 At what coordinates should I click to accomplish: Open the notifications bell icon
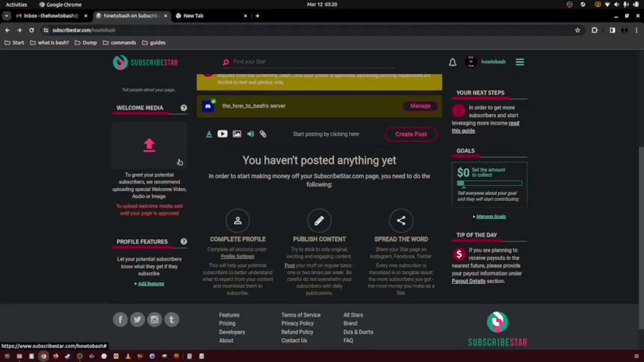pyautogui.click(x=452, y=62)
